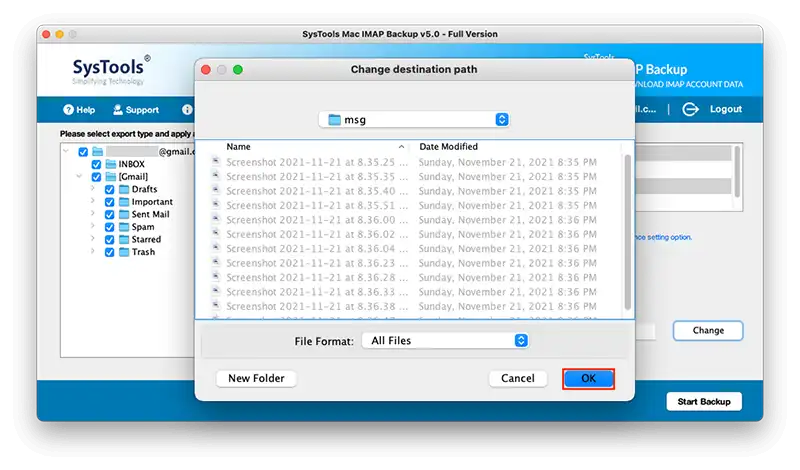Click the green zoom button of dialog
The height and width of the screenshot is (470, 800).
[238, 69]
